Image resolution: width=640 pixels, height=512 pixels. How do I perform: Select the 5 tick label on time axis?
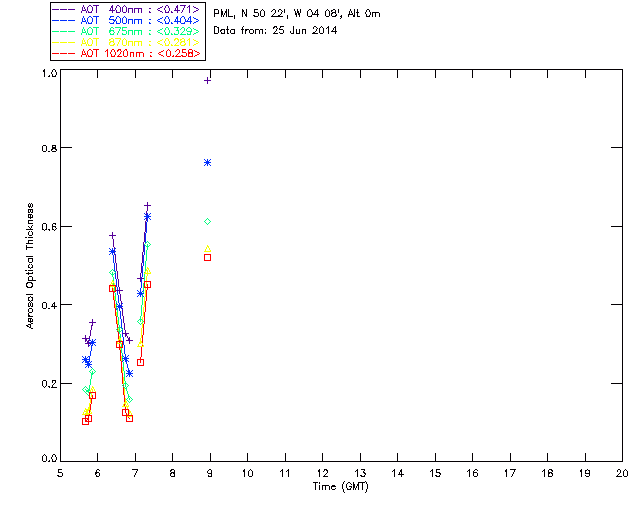tap(60, 473)
